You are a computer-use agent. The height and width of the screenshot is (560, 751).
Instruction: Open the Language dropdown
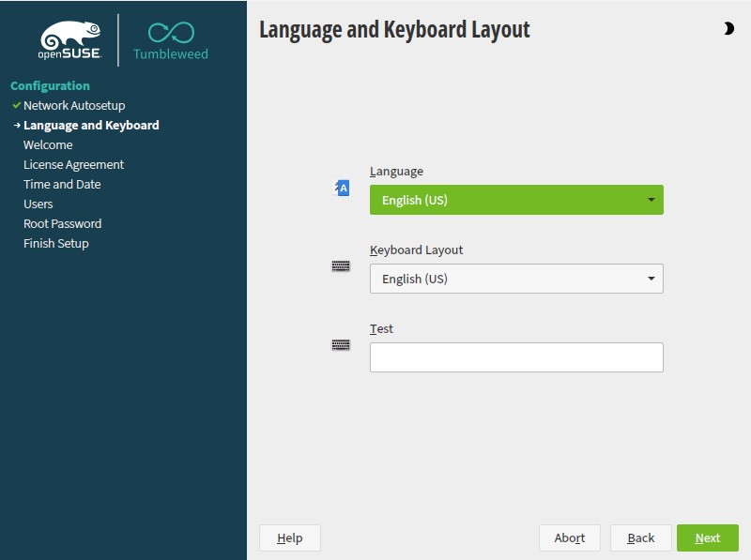point(516,200)
